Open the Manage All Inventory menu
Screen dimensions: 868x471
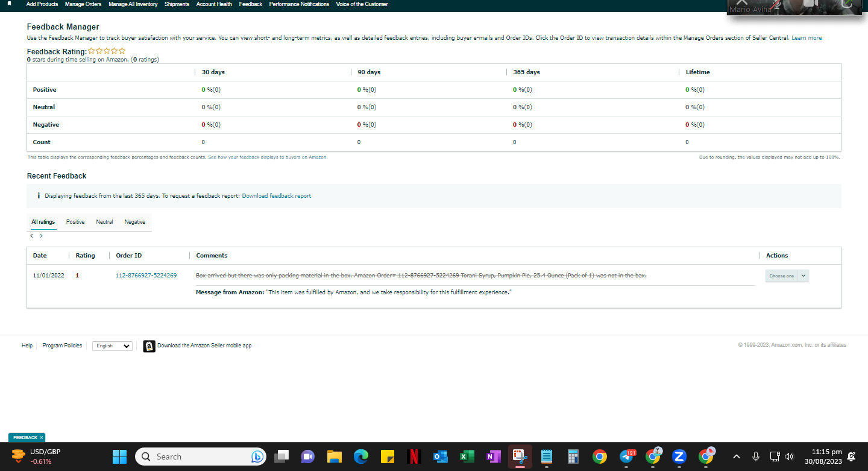pyautogui.click(x=133, y=4)
